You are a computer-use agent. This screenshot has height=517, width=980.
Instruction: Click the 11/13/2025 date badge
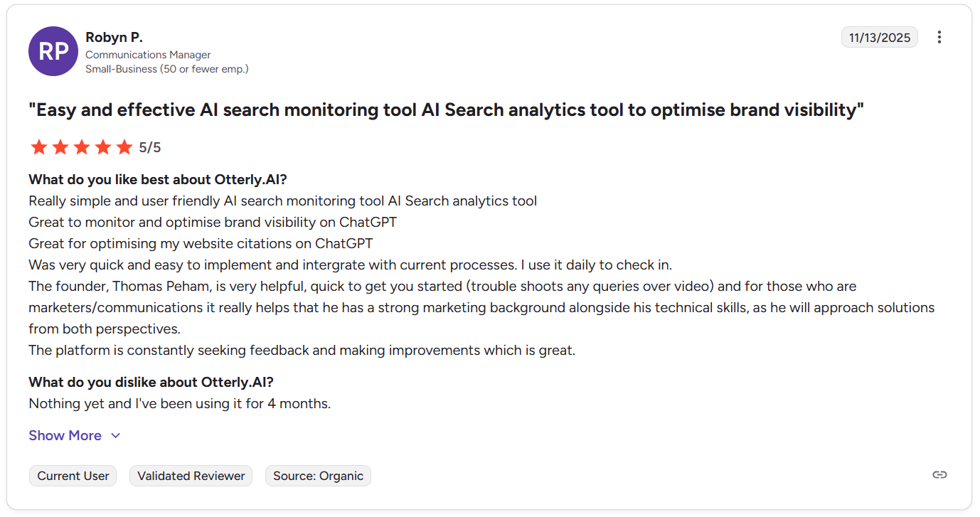tap(879, 38)
